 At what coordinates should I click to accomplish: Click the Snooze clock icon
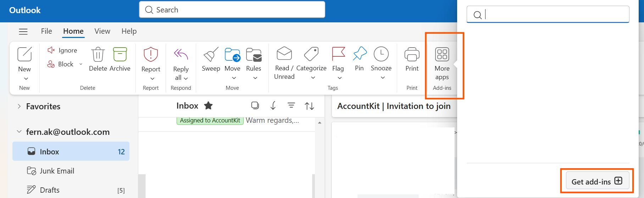381,54
